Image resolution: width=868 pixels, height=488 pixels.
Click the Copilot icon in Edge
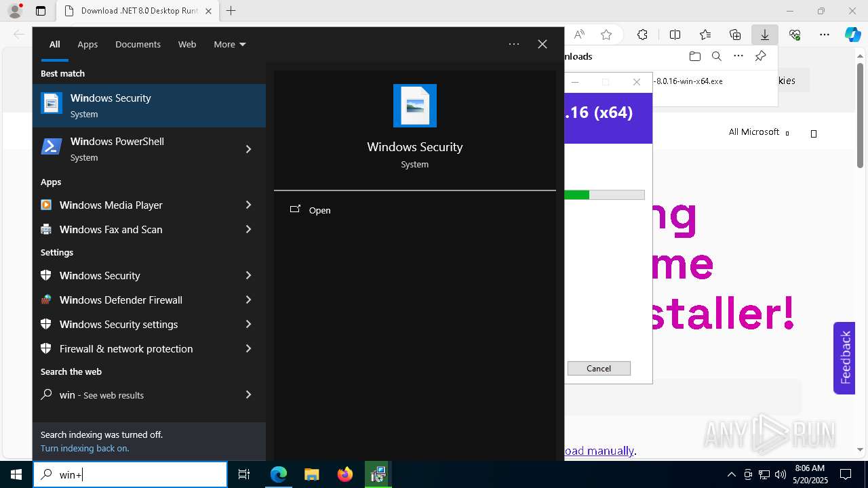852,35
